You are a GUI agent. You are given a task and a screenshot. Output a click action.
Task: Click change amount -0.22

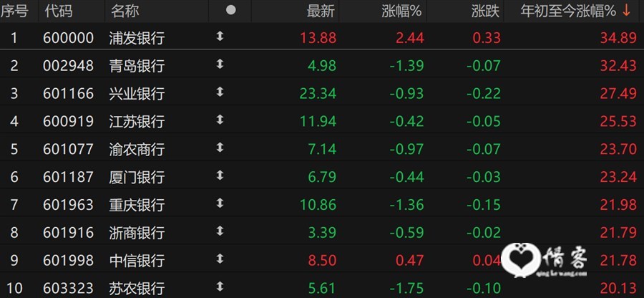point(484,94)
